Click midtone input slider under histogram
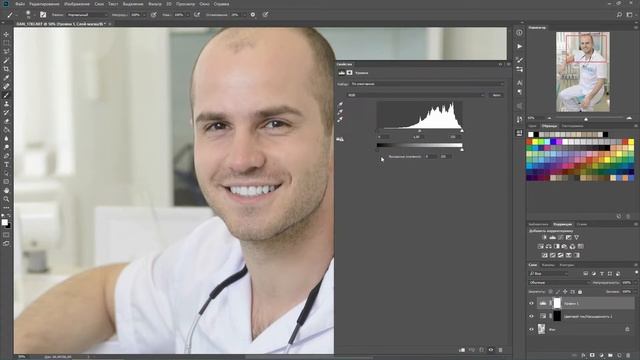The height and width of the screenshot is (360, 640). tap(420, 131)
